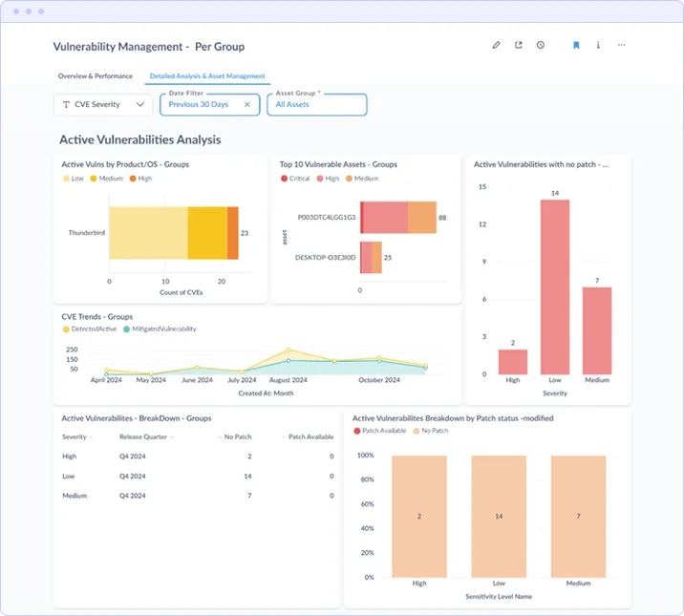Click the text type icon beside CVE Severity
The height and width of the screenshot is (616, 684).
tap(66, 105)
